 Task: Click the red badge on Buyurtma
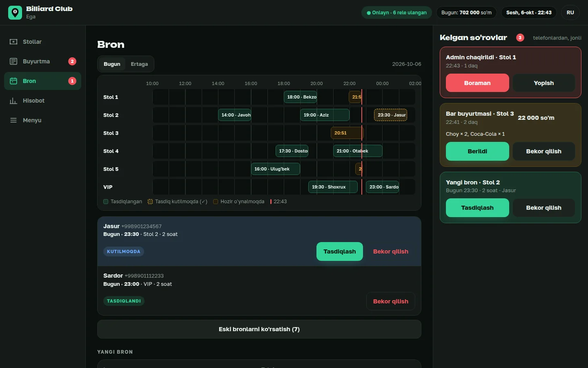click(72, 61)
